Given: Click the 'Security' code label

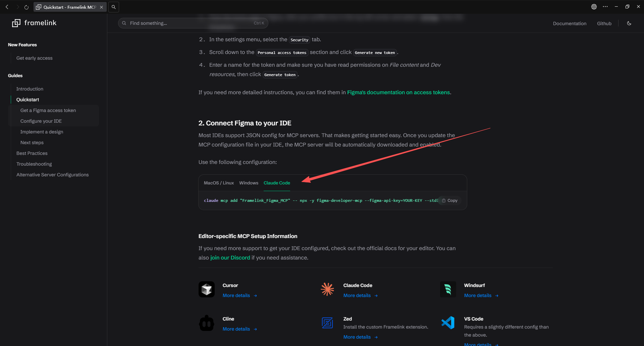Looking at the screenshot, I should tap(300, 40).
